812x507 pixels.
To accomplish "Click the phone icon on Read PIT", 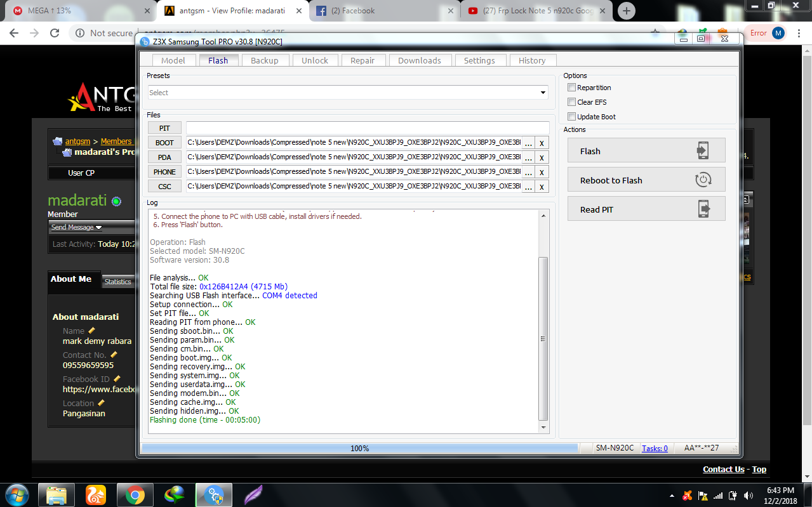I will pos(703,209).
